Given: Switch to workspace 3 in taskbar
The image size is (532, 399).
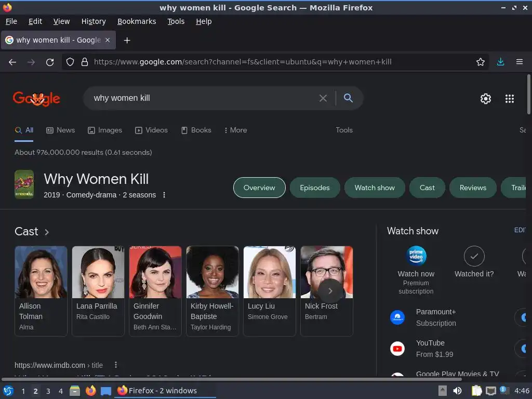Looking at the screenshot, I should tap(48, 391).
